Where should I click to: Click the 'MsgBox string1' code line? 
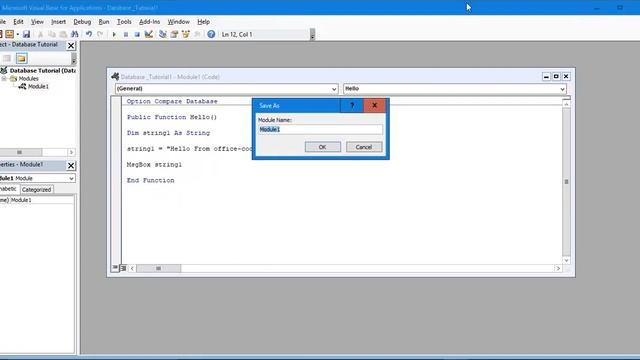tap(154, 164)
